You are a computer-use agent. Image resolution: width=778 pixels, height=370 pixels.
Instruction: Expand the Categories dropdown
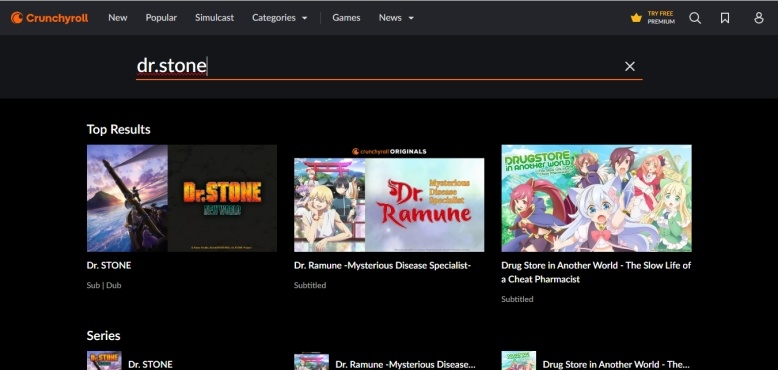[x=279, y=17]
